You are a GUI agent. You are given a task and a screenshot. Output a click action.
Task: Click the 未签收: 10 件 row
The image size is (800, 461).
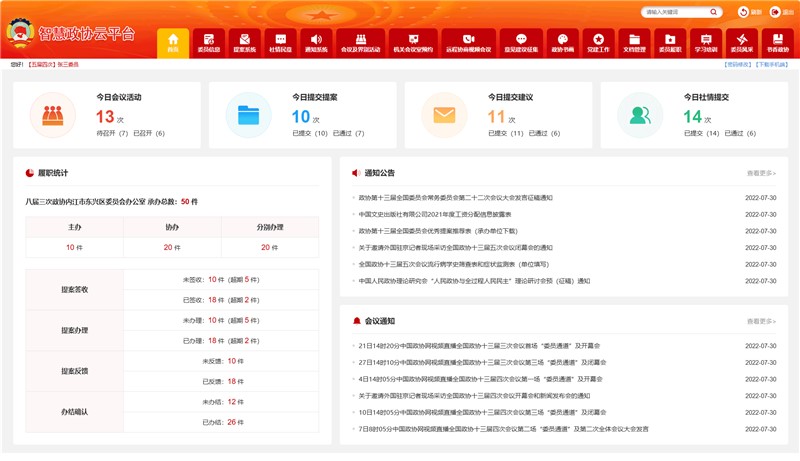[221, 279]
